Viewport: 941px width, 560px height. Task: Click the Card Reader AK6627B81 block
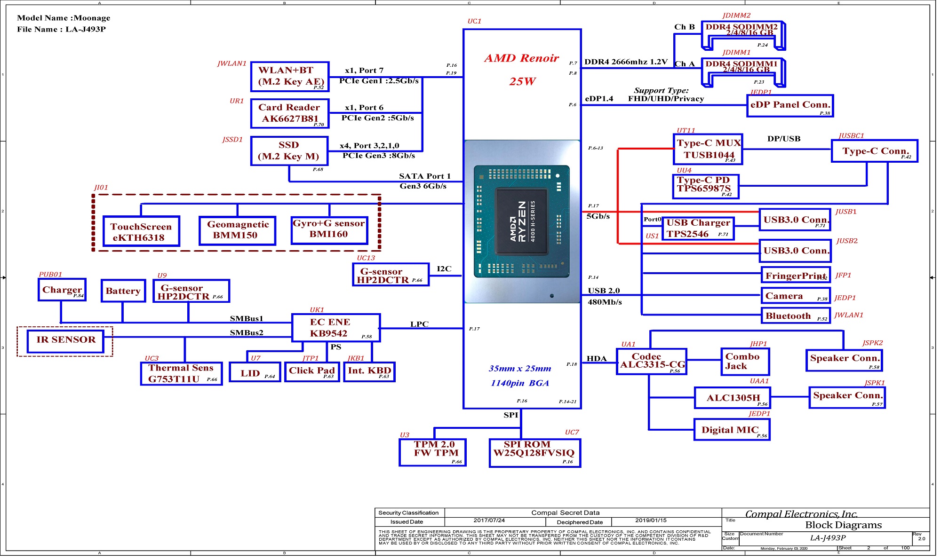tap(290, 113)
